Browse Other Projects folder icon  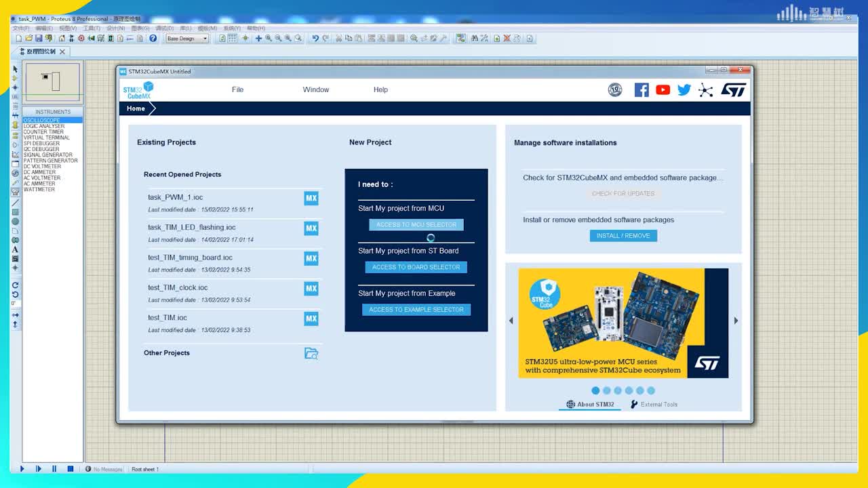pos(311,353)
